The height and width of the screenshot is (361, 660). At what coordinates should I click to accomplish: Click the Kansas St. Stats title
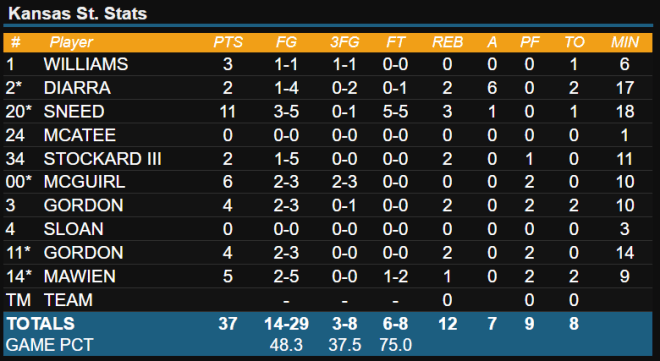(77, 13)
